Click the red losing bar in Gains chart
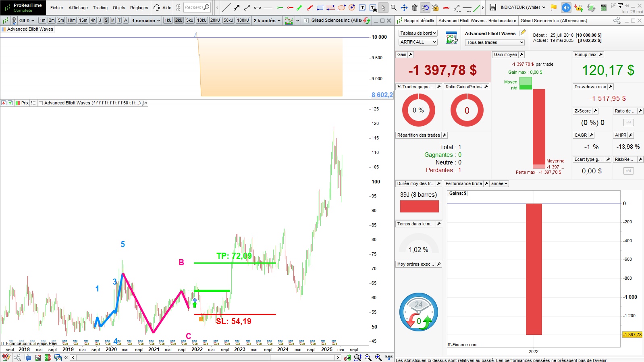The height and width of the screenshot is (362, 644). (x=534, y=269)
